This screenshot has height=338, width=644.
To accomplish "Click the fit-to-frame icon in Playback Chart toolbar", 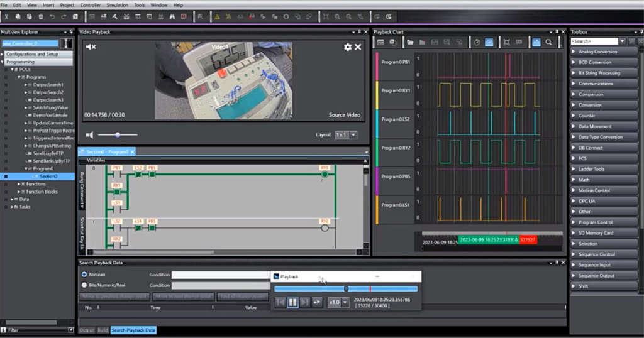I will pos(506,42).
